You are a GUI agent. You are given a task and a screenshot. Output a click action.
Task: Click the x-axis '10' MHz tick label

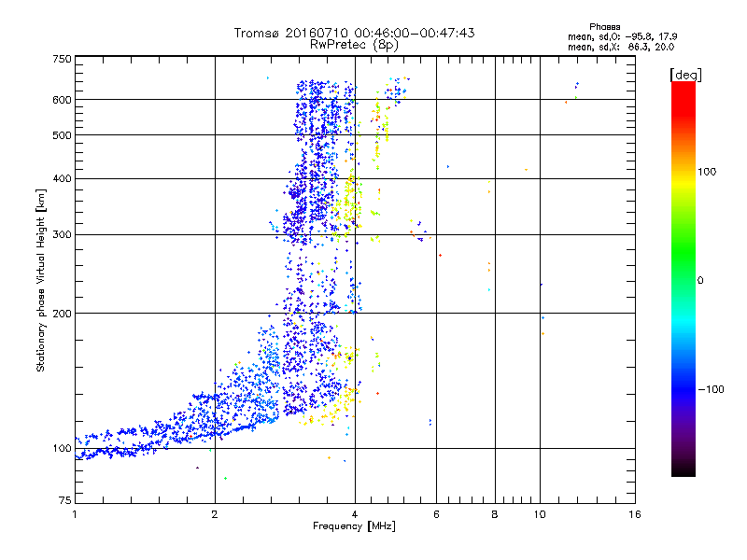tap(540, 514)
